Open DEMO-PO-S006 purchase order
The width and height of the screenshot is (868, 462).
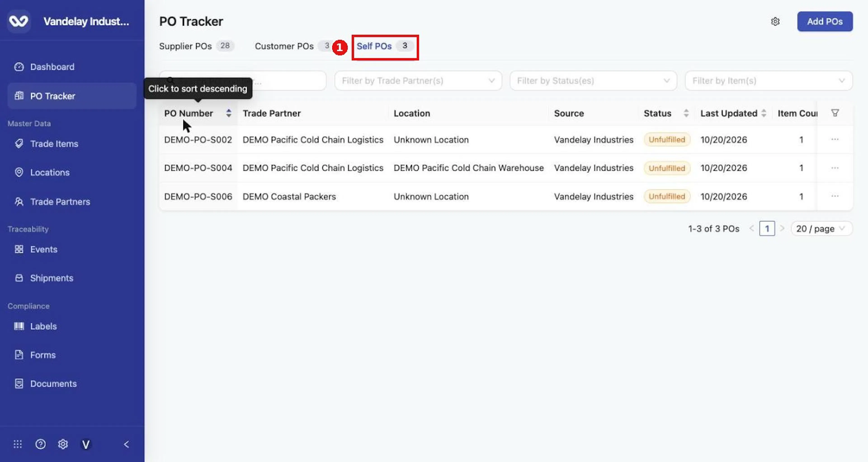pos(198,196)
